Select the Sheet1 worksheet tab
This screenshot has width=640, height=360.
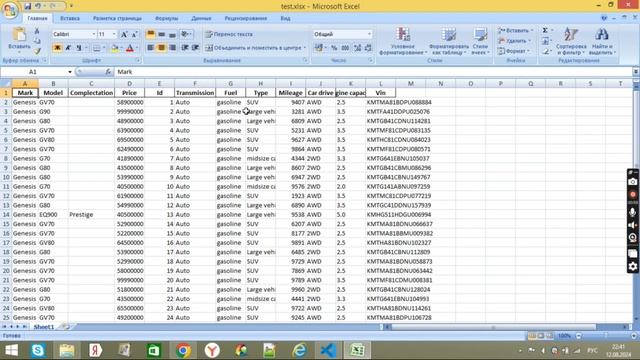click(x=44, y=327)
